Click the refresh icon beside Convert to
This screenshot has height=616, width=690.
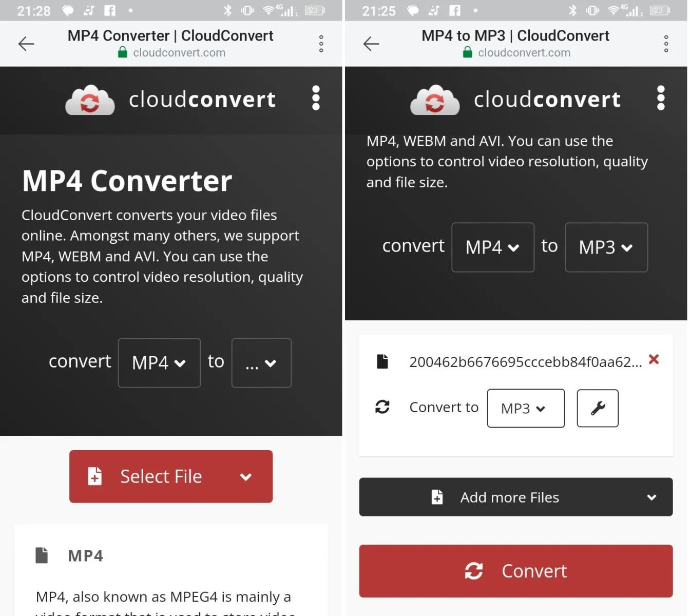pos(382,407)
